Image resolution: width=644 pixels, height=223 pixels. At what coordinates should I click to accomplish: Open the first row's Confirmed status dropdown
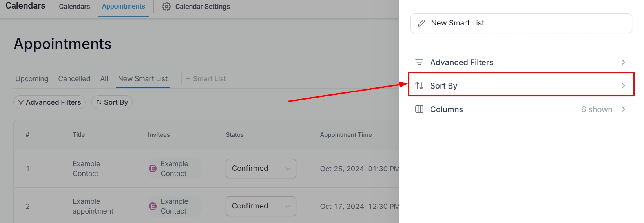pos(261,169)
